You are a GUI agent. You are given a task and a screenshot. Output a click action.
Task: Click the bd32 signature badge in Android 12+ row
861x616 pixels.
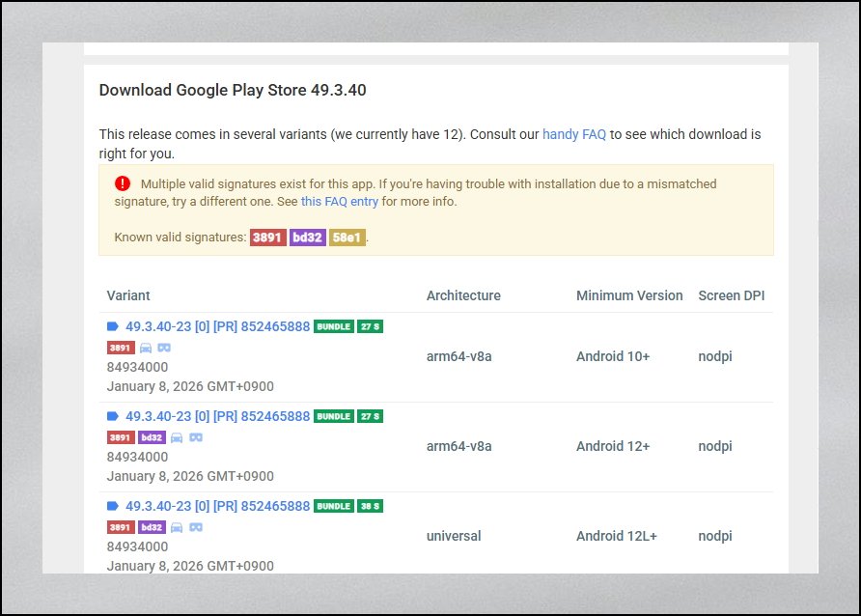pos(152,437)
